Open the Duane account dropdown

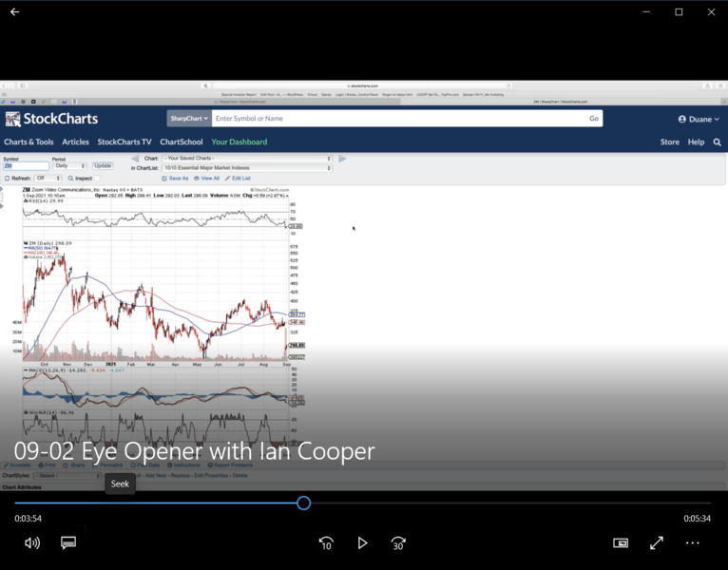(699, 119)
